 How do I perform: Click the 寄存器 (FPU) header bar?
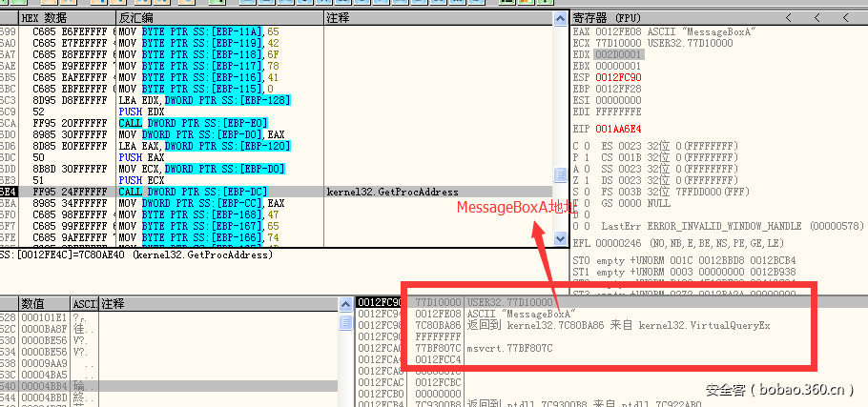pos(668,18)
